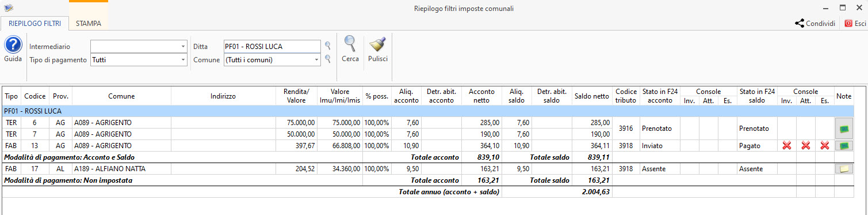
Task: Toggle red X under Inv. saldo column
Action: click(x=786, y=146)
